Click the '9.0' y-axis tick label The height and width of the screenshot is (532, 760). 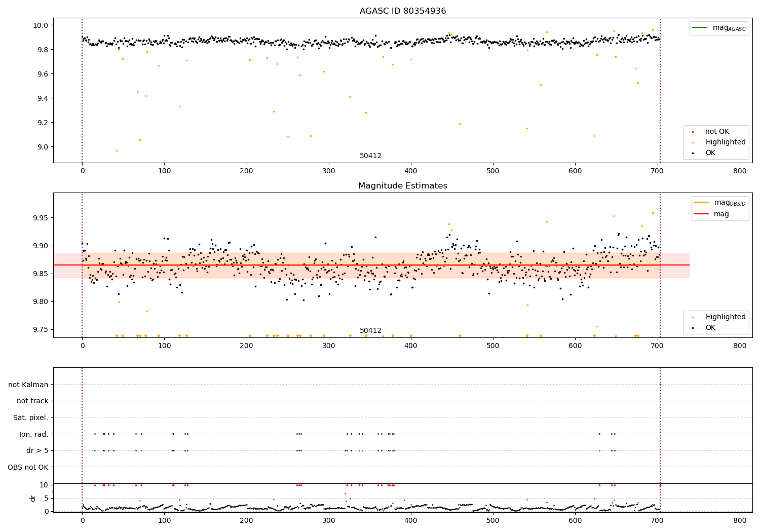pos(43,147)
